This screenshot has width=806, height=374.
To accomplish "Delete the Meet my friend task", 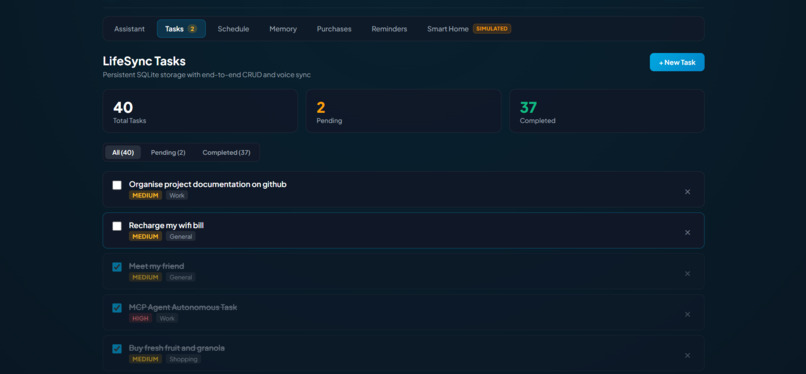I will (687, 274).
